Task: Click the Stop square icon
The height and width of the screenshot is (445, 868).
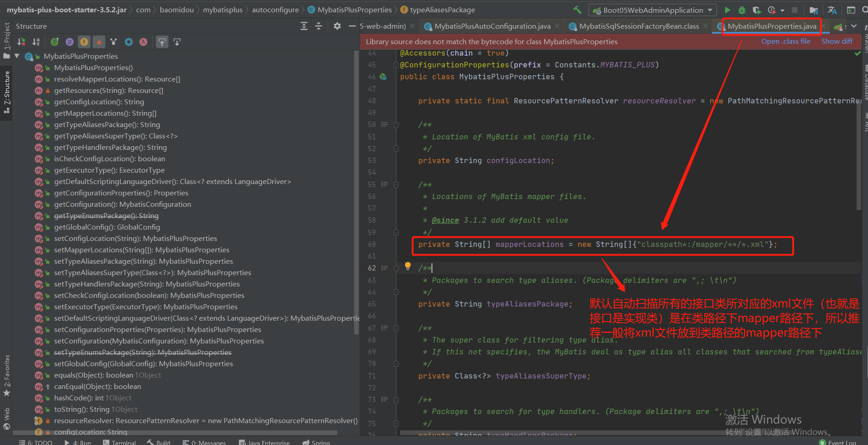Action: click(795, 10)
